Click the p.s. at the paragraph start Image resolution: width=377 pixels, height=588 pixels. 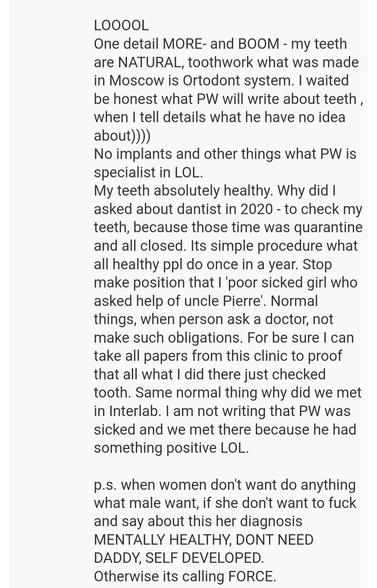point(105,485)
